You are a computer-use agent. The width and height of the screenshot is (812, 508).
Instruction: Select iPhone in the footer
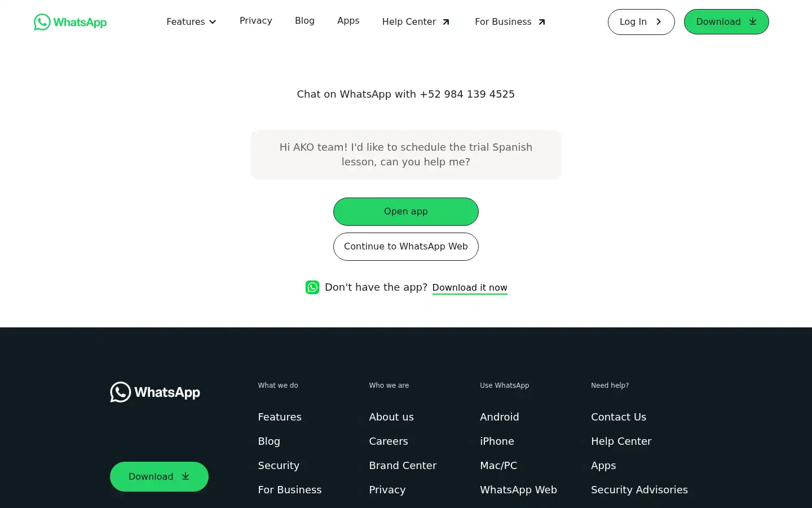pos(497,441)
